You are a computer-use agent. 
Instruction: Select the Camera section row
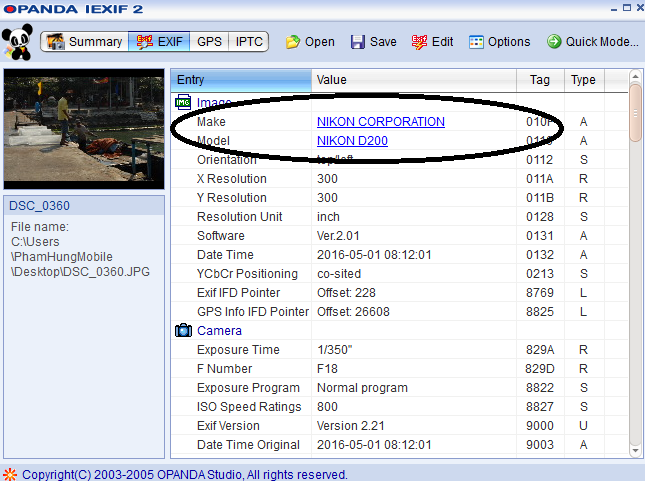(399, 330)
